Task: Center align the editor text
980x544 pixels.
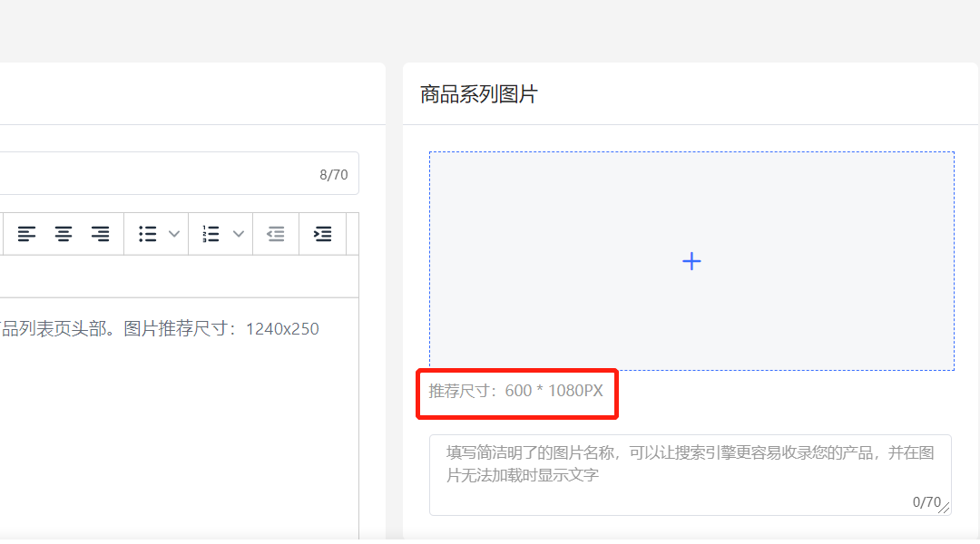Action: [64, 234]
